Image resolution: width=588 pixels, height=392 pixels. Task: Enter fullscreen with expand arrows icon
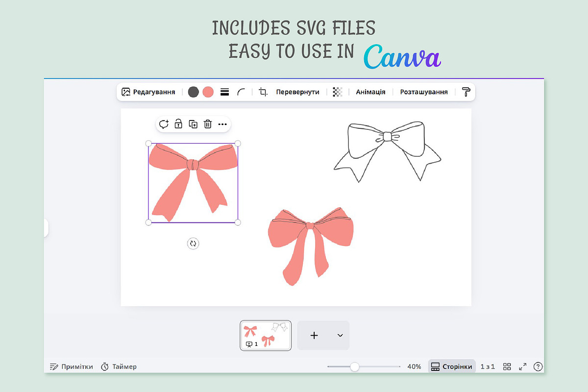click(x=523, y=367)
